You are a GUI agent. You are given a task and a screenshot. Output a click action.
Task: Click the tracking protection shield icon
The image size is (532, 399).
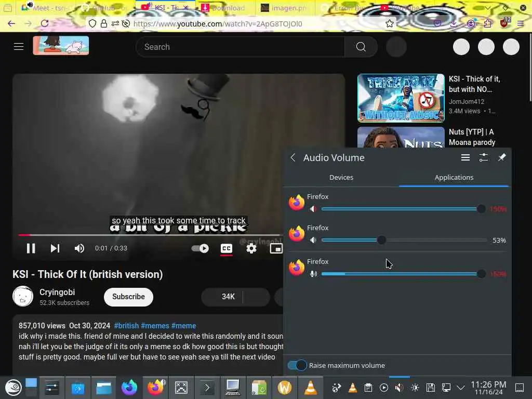tap(92, 23)
